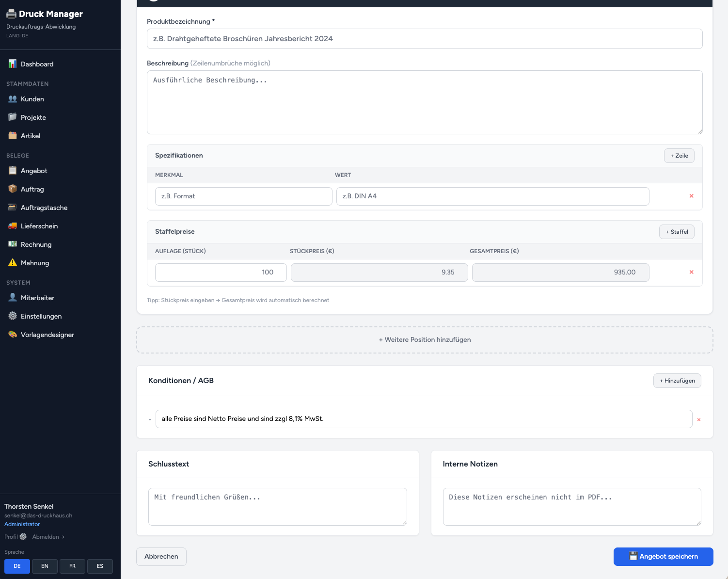The image size is (728, 579).
Task: Open the Mahnung warning section
Action: (x=34, y=263)
